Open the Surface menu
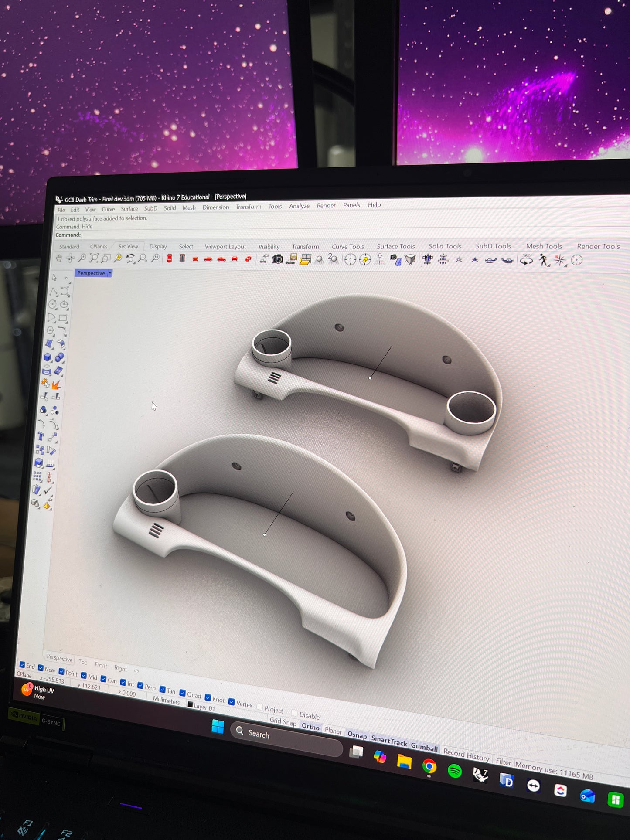The height and width of the screenshot is (840, 630). (x=129, y=209)
